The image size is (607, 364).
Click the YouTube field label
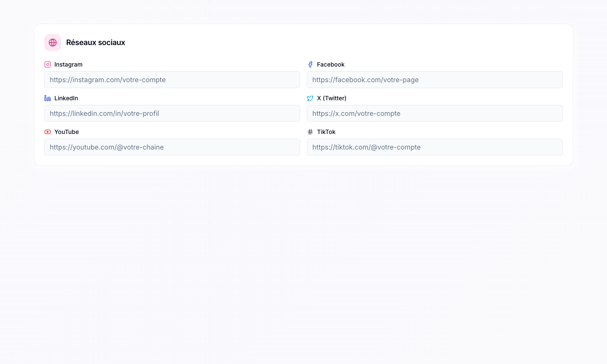click(x=67, y=132)
